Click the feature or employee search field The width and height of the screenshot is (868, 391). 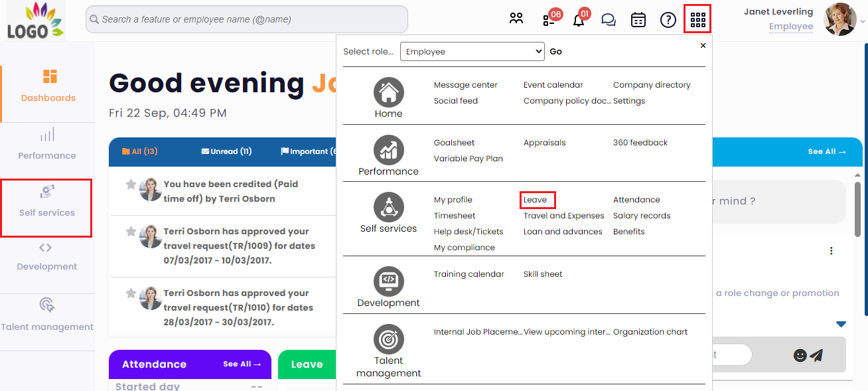[247, 19]
